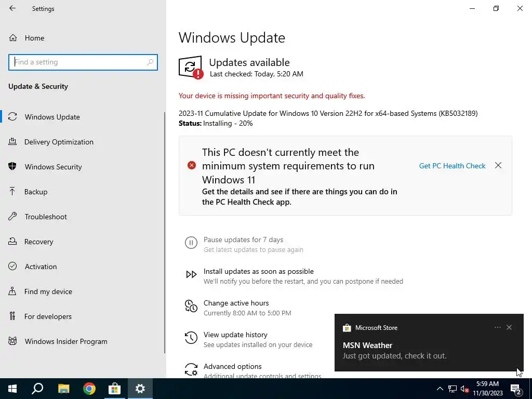The width and height of the screenshot is (532, 399).
Task: Click the fast-forward icon beside Install updates
Action: coord(191,274)
